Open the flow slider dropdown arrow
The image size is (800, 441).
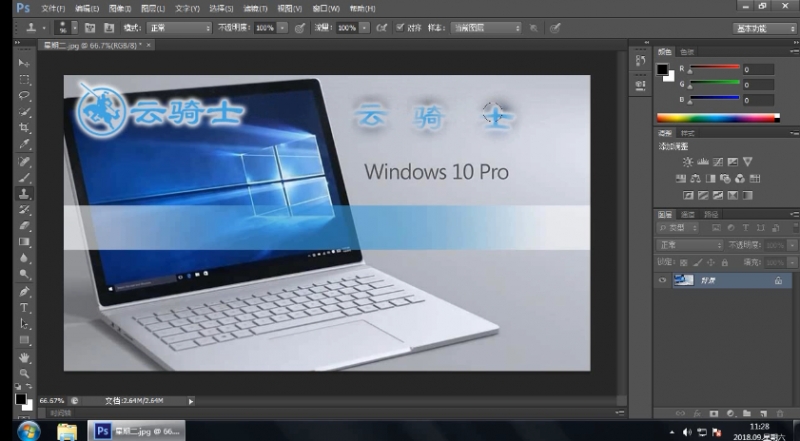point(364,28)
